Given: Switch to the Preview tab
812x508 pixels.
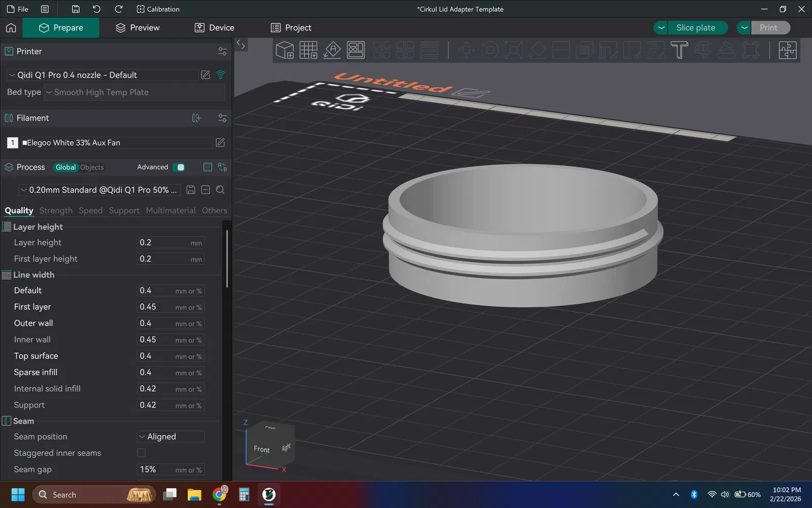Looking at the screenshot, I should (138, 28).
